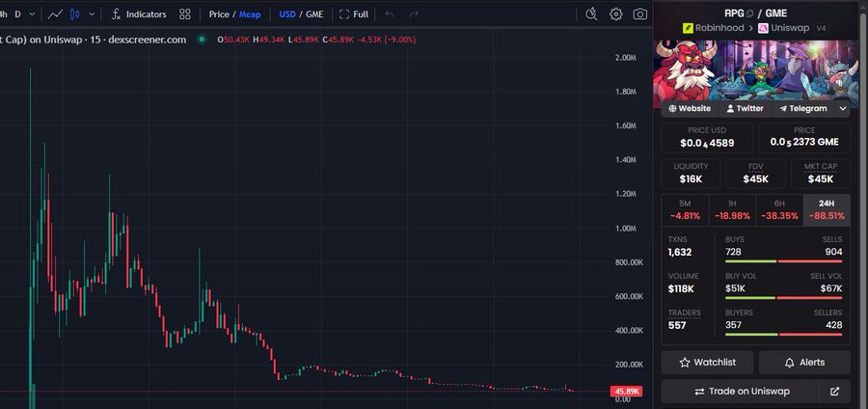Copy RPG token address icon

749,14
